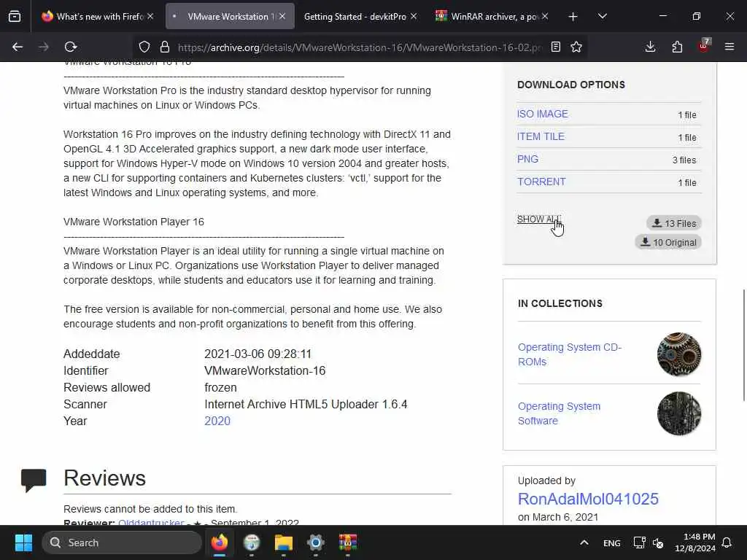
Task: Click the uBlock Origin extension icon
Action: 704,46
